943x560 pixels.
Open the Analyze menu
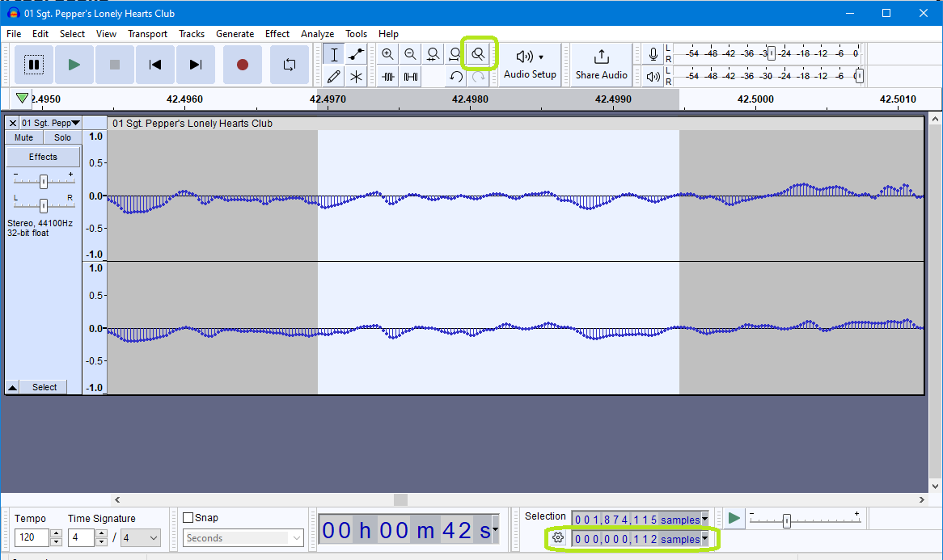(x=317, y=34)
